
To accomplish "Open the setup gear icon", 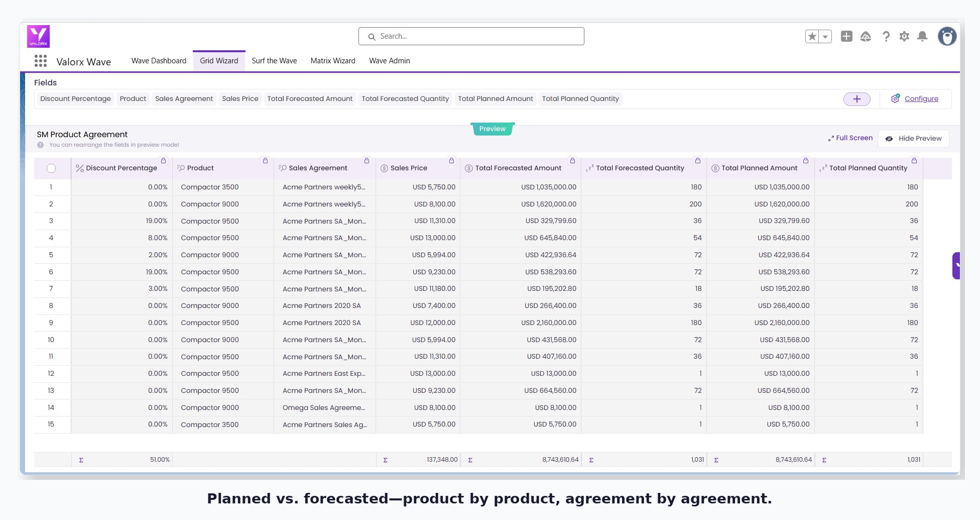I will pos(904,36).
